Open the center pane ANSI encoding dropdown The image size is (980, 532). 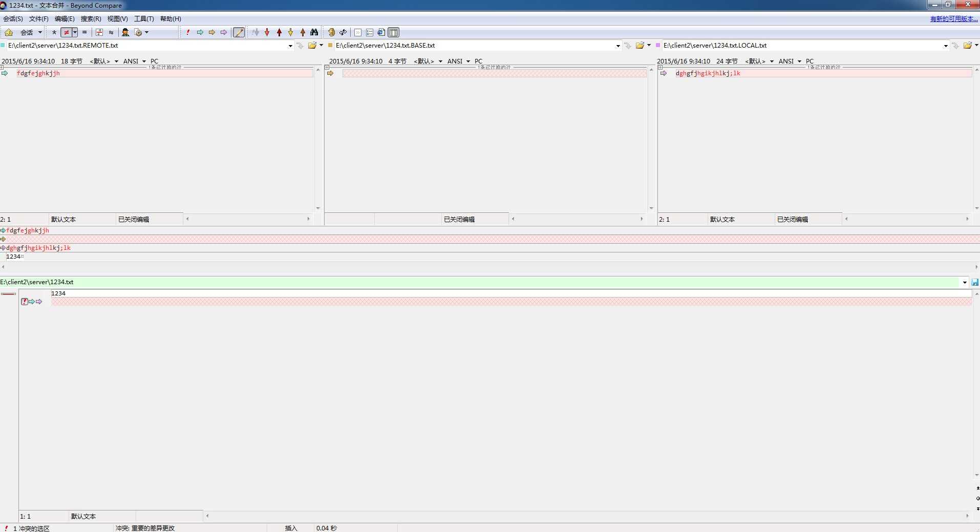[458, 61]
